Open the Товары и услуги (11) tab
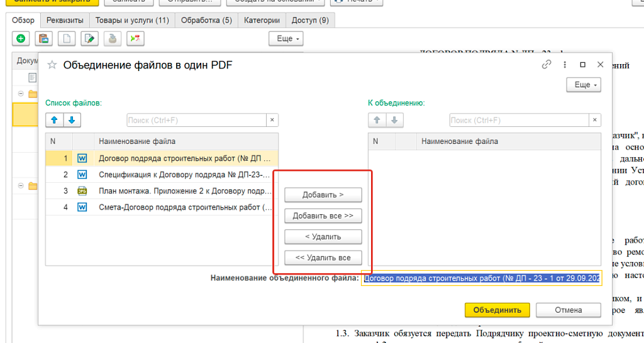Image resolution: width=644 pixels, height=343 pixels. tap(132, 20)
